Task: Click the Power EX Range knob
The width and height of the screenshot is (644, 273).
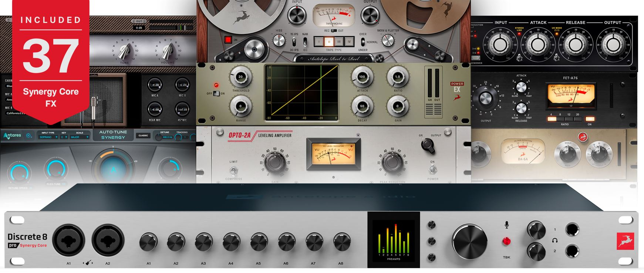Action: click(241, 106)
